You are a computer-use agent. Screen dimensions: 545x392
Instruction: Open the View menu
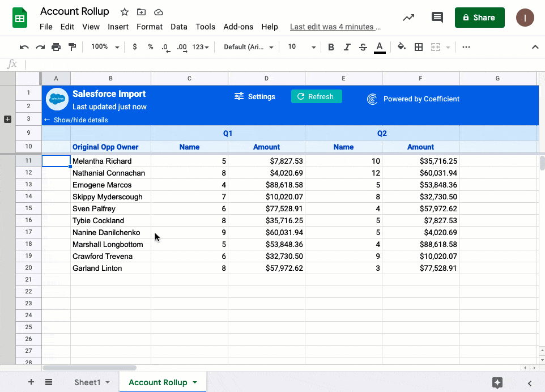[91, 27]
